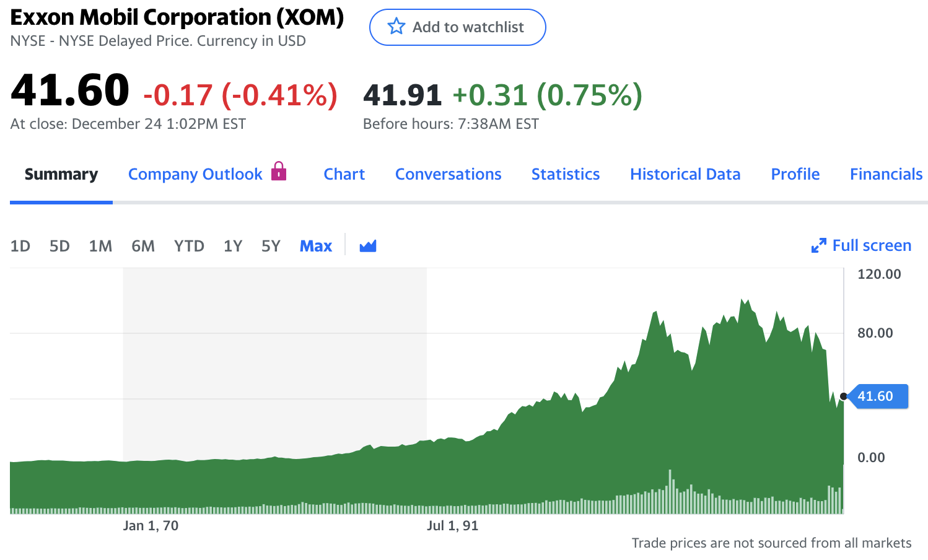
Task: Click the Jan 1, 70 axis label
Action: point(151,526)
